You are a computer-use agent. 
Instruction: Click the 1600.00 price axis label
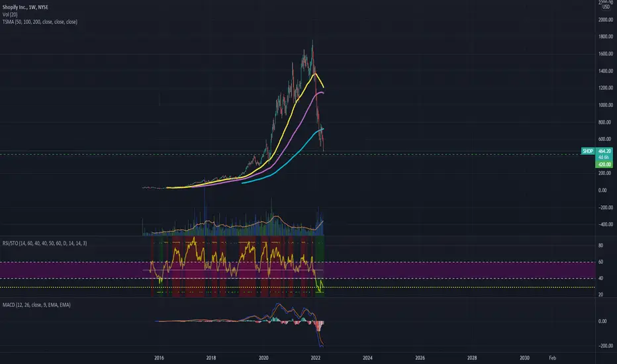point(605,54)
